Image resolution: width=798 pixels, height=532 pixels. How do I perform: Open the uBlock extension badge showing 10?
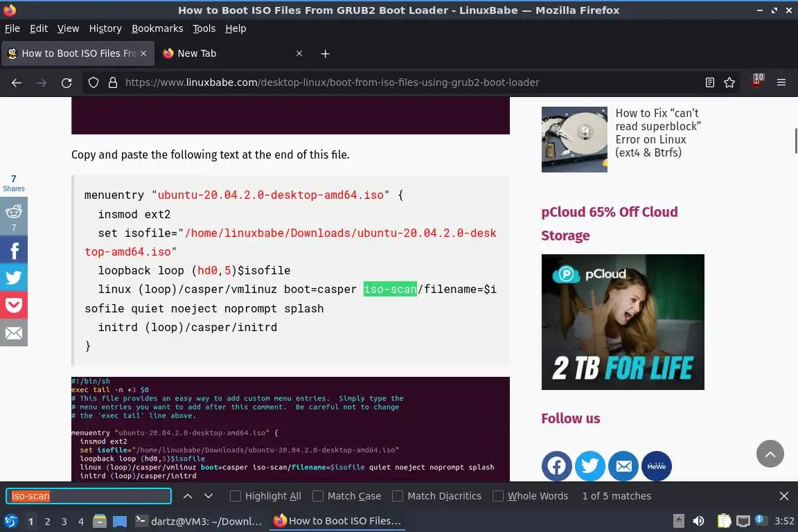756,82
